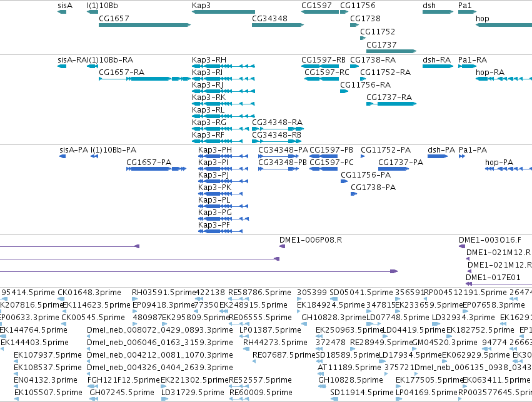Click the CG11756-PA protein label
The height and width of the screenshot is (402, 532).
(366, 174)
